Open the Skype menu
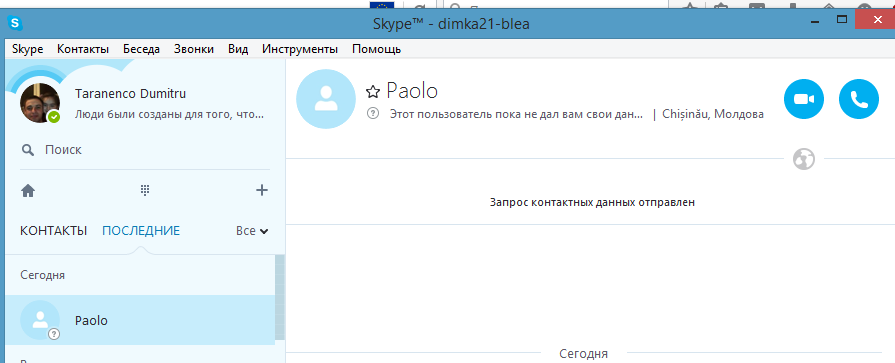This screenshot has width=895, height=363. (x=27, y=49)
